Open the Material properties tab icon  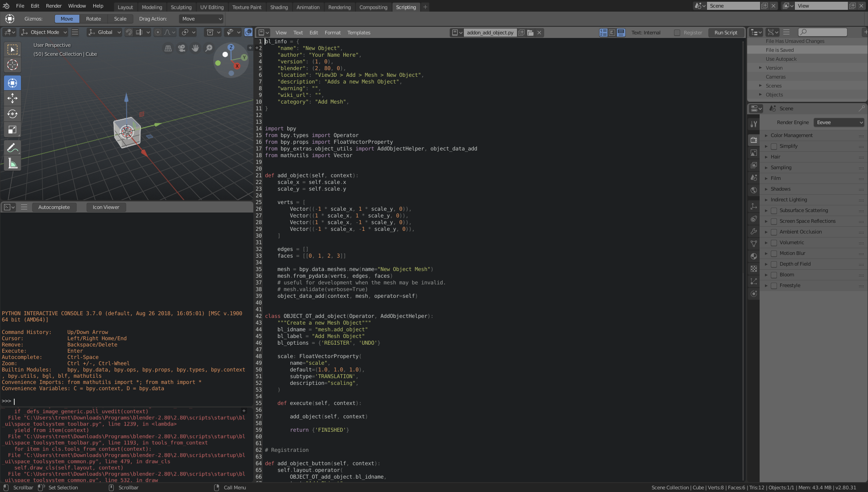click(754, 256)
